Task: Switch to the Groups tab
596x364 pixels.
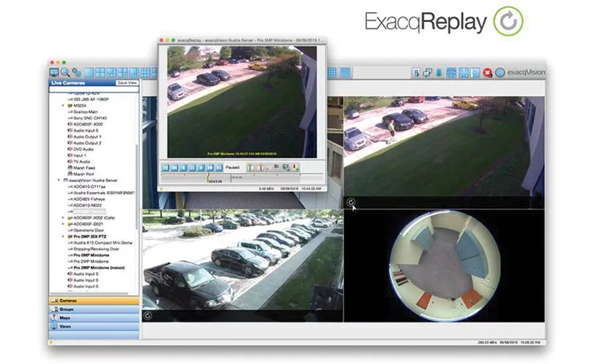Action: tap(66, 309)
